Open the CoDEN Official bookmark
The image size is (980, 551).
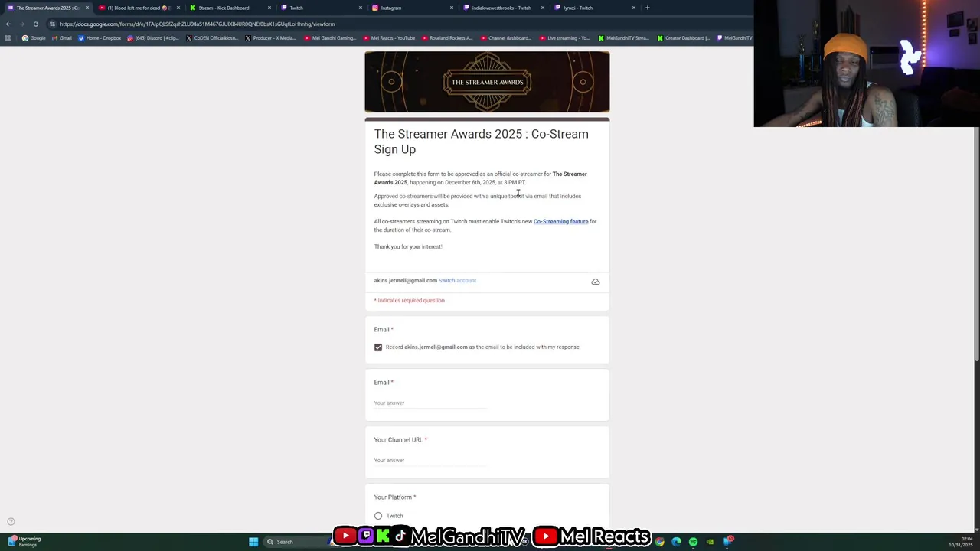tap(212, 38)
